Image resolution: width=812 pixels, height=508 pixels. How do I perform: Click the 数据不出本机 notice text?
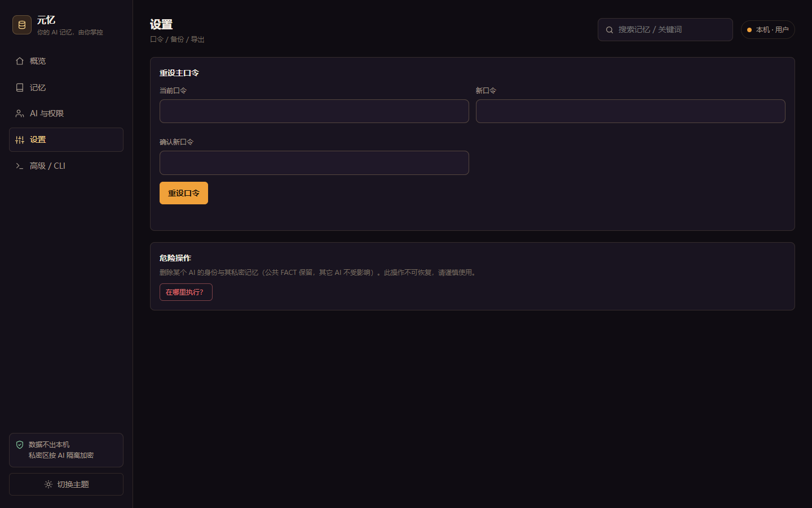click(x=49, y=445)
